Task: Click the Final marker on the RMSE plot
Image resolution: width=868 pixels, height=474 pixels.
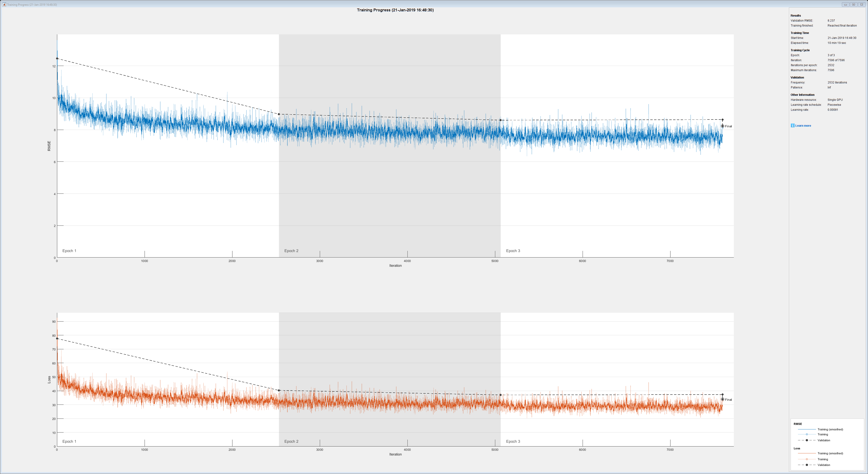Action: point(722,126)
